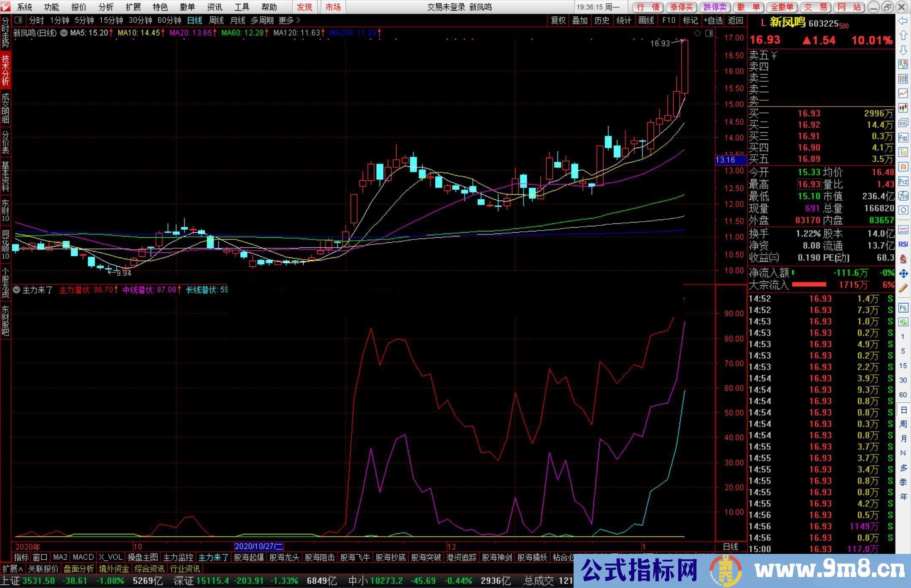Screen dimensions: 911x588
Task: Switch to the 周线 period tab
Action: click(216, 20)
